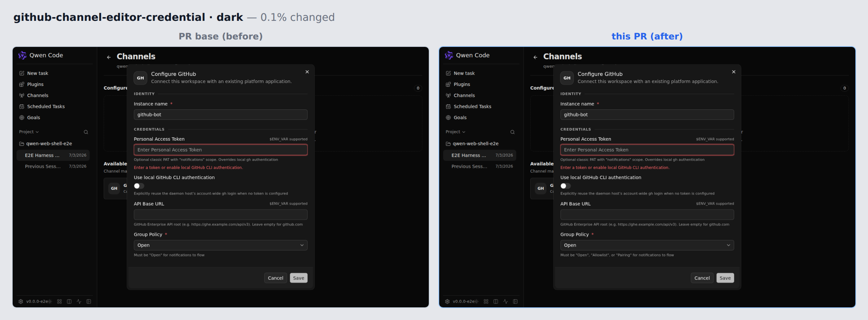Click the Instance name field, after panel

click(x=647, y=115)
